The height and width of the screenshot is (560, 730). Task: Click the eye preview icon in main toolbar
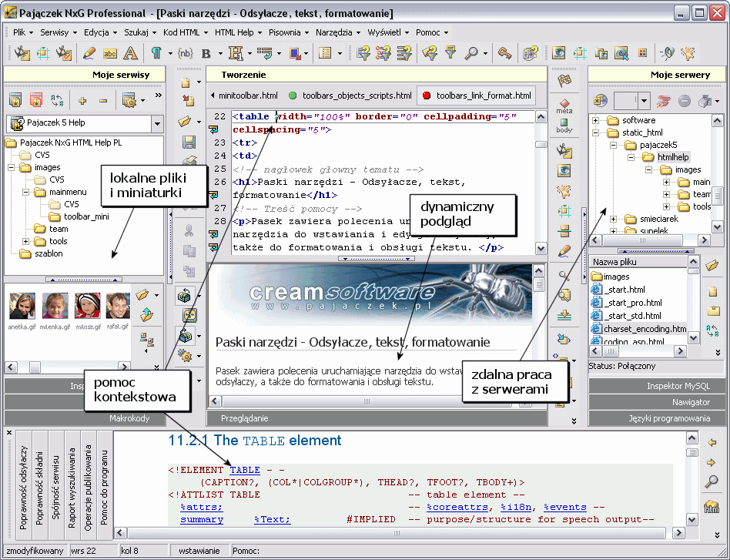(559, 53)
